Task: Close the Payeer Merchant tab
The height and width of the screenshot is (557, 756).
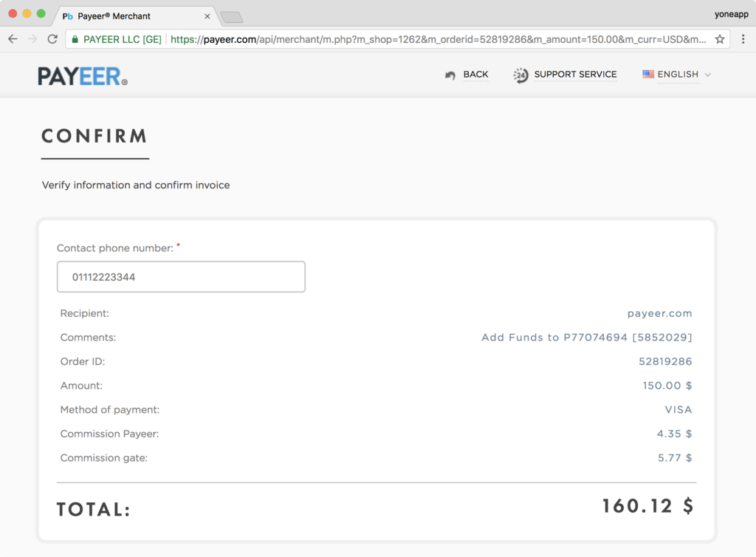Action: [207, 16]
